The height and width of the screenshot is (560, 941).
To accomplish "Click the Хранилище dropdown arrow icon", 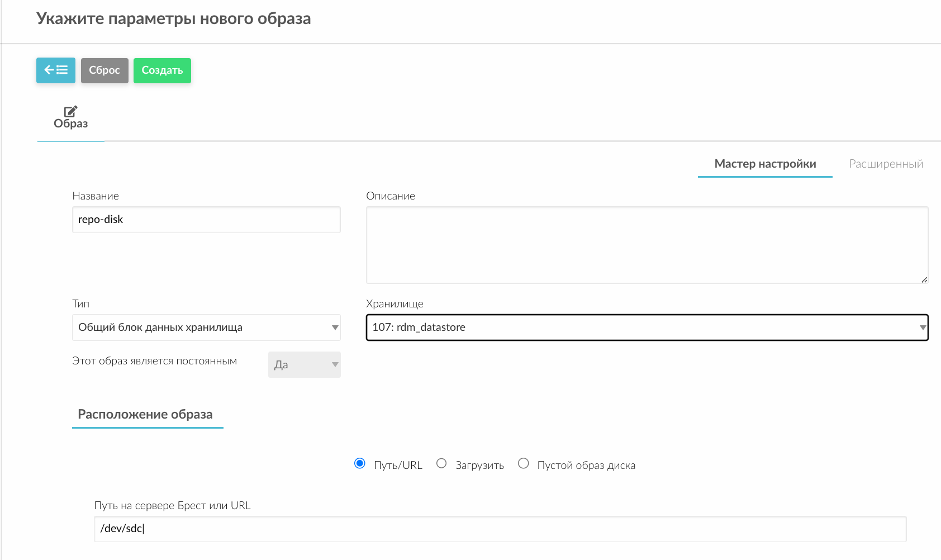I will click(x=922, y=328).
